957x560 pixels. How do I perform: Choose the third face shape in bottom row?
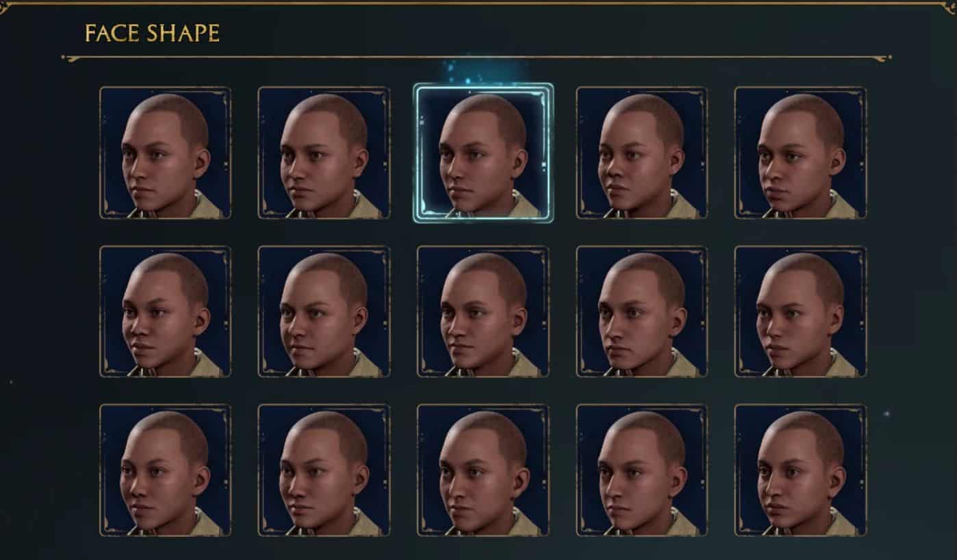483,470
